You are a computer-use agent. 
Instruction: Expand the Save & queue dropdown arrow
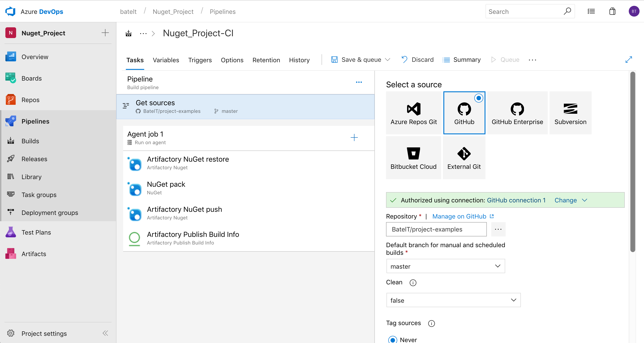pyautogui.click(x=388, y=60)
